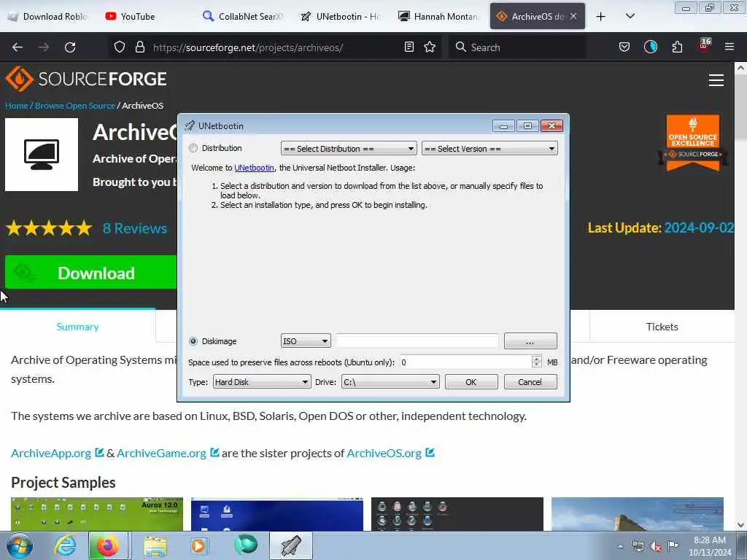Open the C:\ Drive dropdown
The height and width of the screenshot is (560, 747).
[x=390, y=382]
